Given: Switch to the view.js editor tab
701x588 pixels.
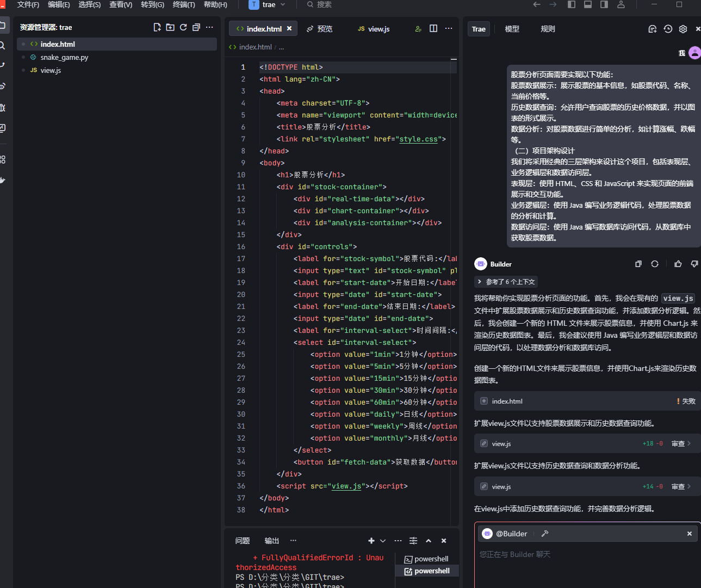Looking at the screenshot, I should pyautogui.click(x=374, y=29).
